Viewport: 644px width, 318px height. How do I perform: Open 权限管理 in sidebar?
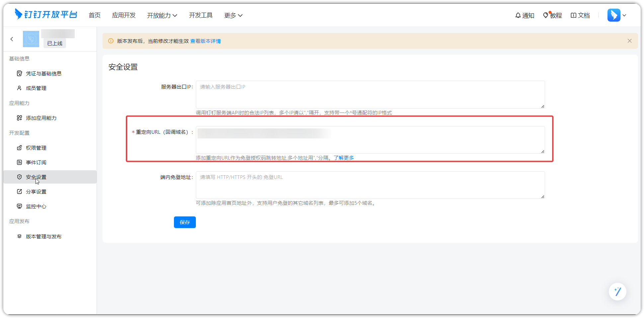click(50, 148)
